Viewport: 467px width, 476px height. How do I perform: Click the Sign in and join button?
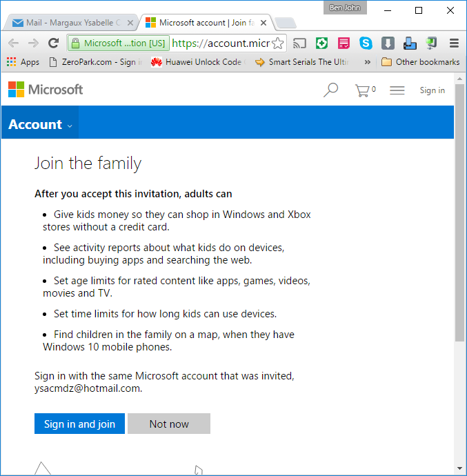[x=79, y=424]
